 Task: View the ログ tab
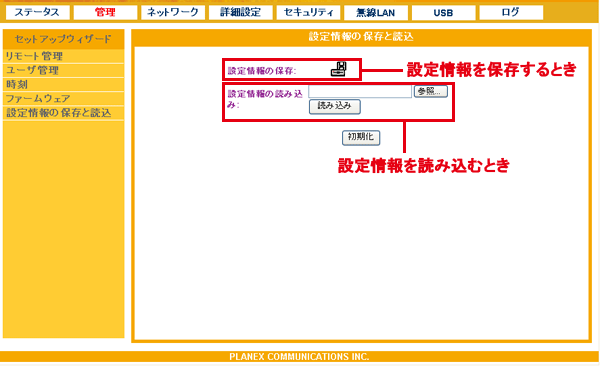point(511,13)
